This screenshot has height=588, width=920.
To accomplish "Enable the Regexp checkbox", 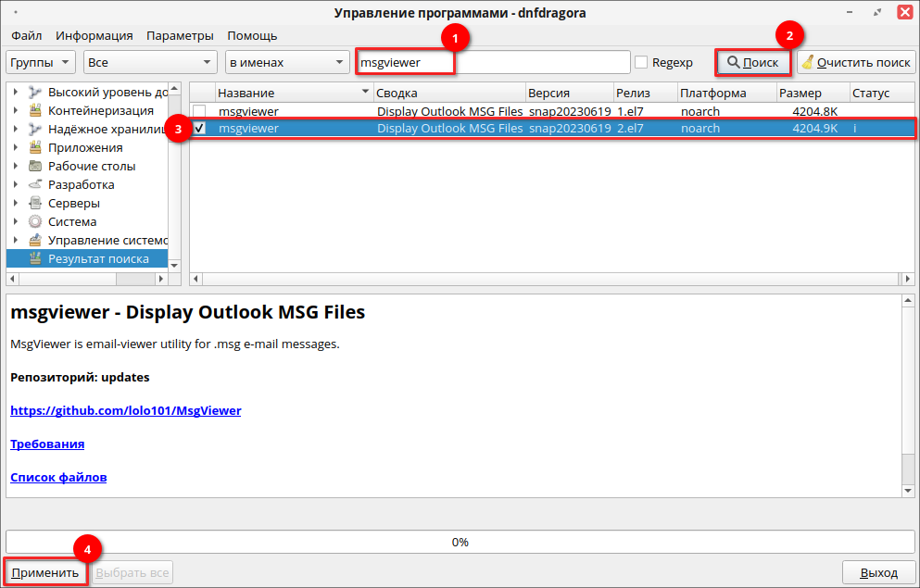I will pos(641,62).
